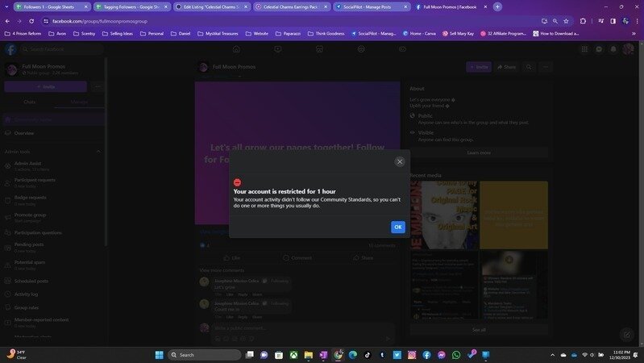Screen dimensions: 644x363
Task: Close the account restricted dialog
Action: tap(399, 161)
